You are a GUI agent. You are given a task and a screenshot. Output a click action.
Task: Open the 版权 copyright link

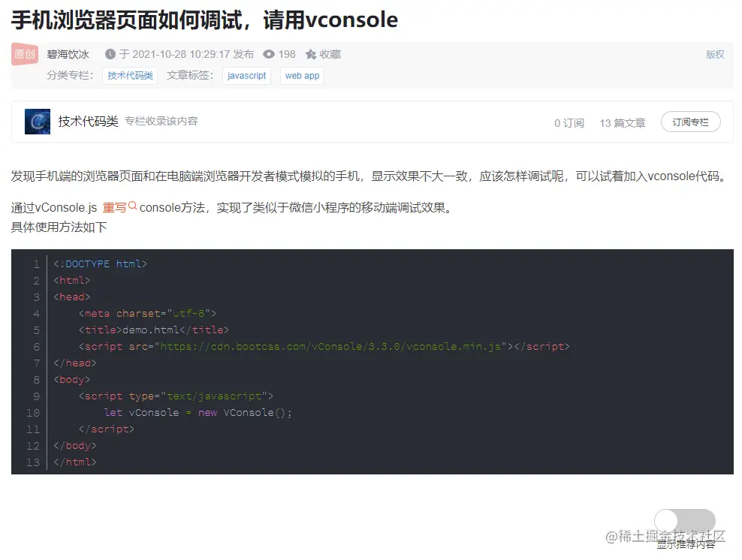click(715, 54)
